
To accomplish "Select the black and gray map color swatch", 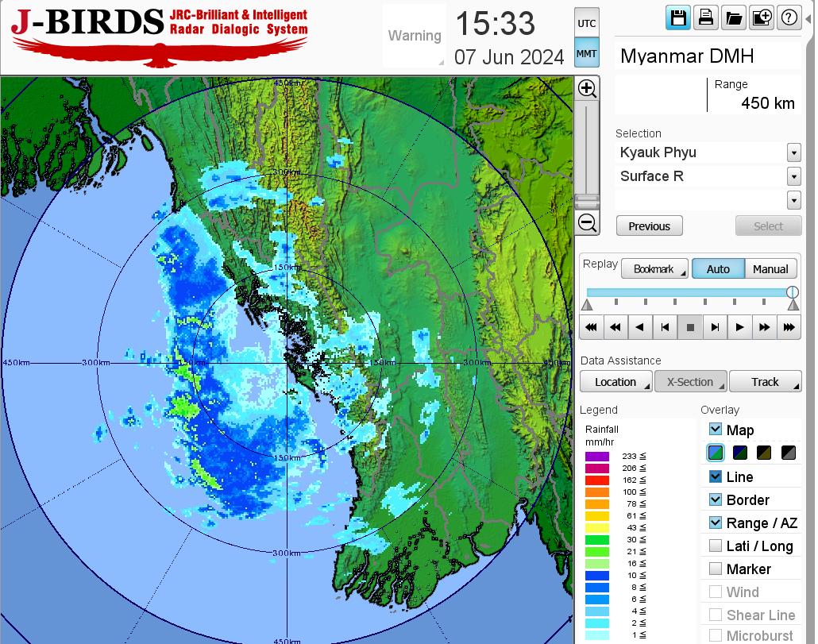I will [x=789, y=453].
